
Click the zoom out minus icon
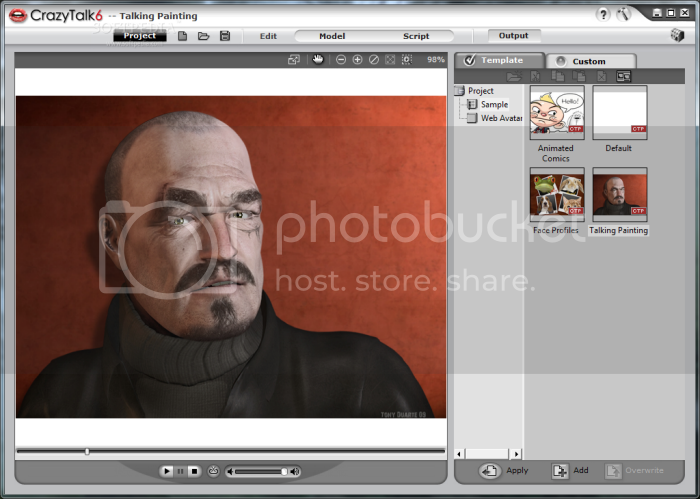point(341,60)
